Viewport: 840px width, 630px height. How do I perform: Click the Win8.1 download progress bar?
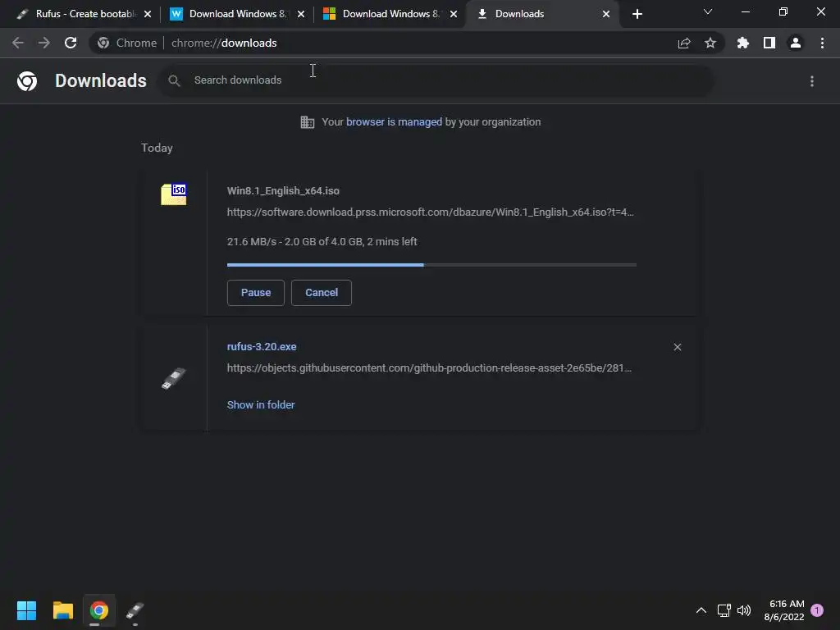pyautogui.click(x=431, y=265)
